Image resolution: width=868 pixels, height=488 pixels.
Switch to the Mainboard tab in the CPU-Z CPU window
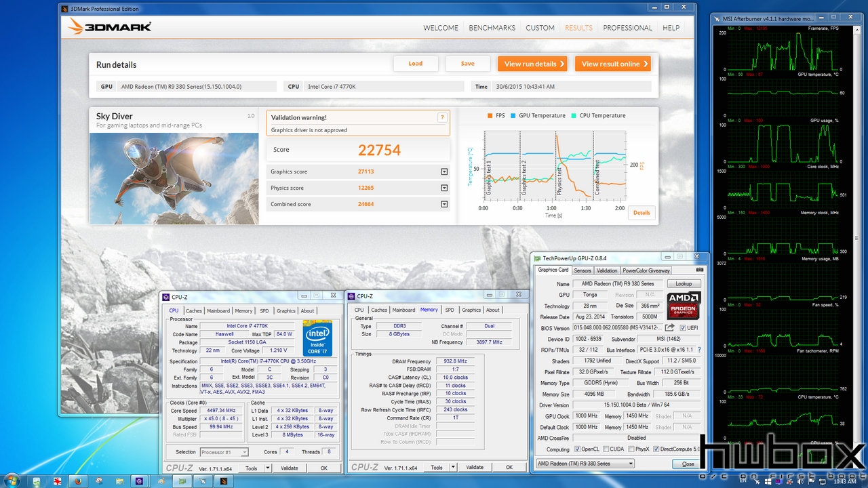click(218, 311)
